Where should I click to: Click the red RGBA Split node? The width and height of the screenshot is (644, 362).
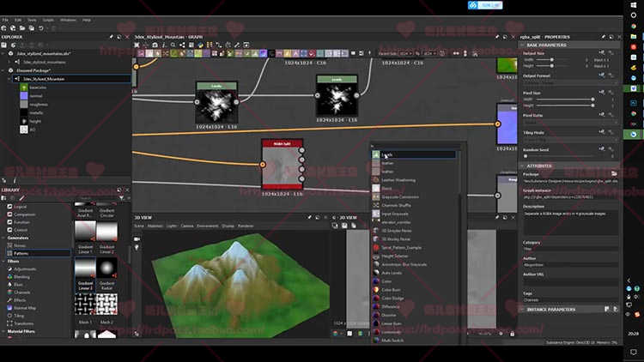[x=283, y=164]
